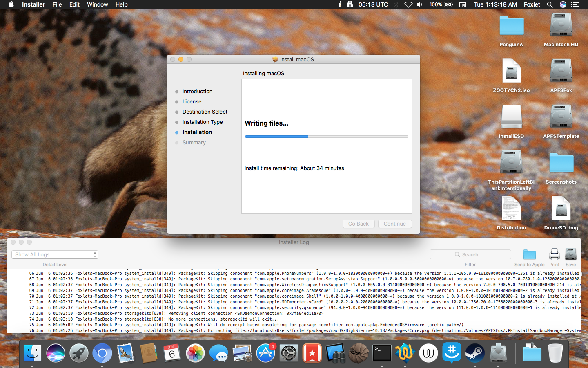Open Terminal from the Dock
The width and height of the screenshot is (588, 368).
(x=382, y=353)
